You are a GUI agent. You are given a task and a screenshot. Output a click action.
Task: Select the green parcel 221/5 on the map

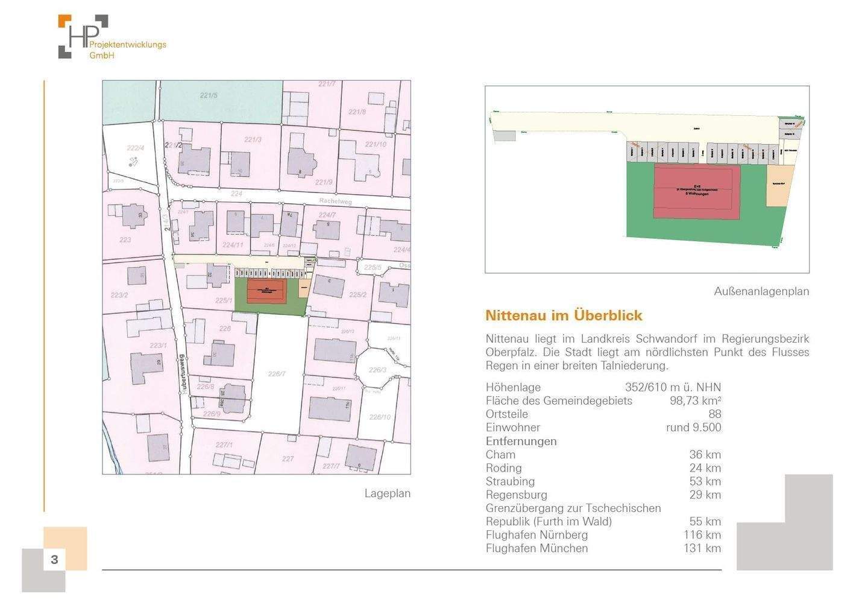tap(221, 101)
